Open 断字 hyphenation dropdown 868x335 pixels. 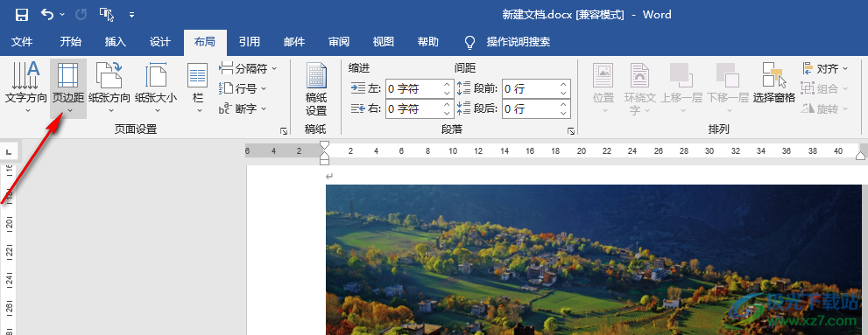[243, 109]
